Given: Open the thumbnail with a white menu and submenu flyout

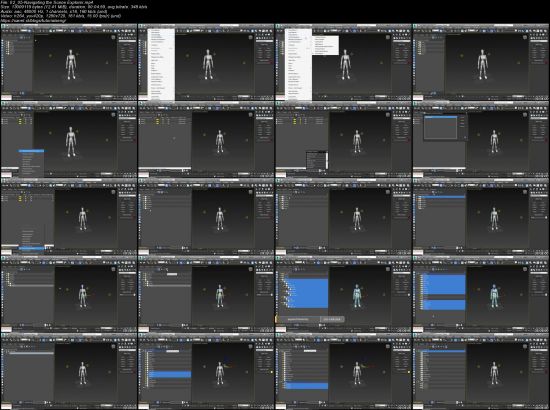Looking at the screenshot, I should pyautogui.click(x=343, y=62).
